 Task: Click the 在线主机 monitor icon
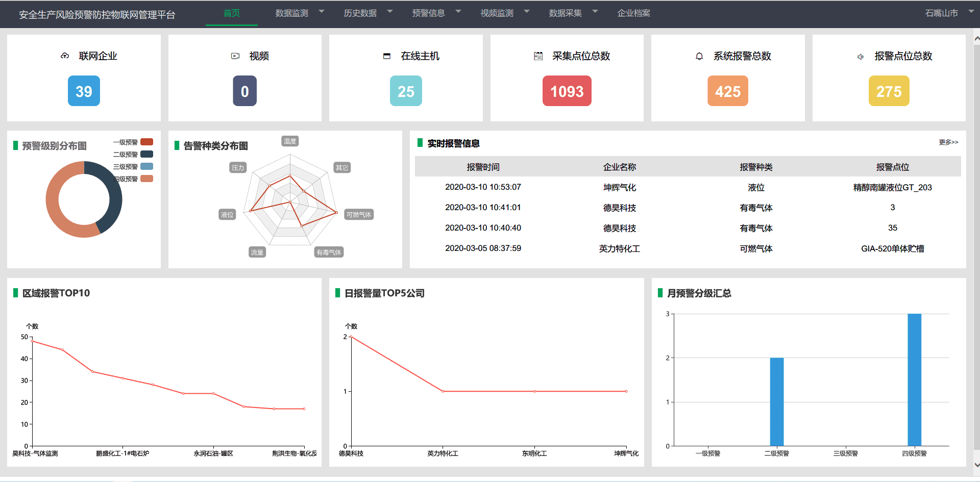[x=386, y=56]
